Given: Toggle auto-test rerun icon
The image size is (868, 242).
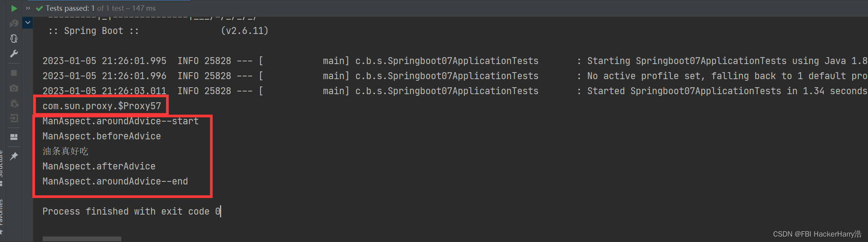Looking at the screenshot, I should pyautogui.click(x=14, y=39).
